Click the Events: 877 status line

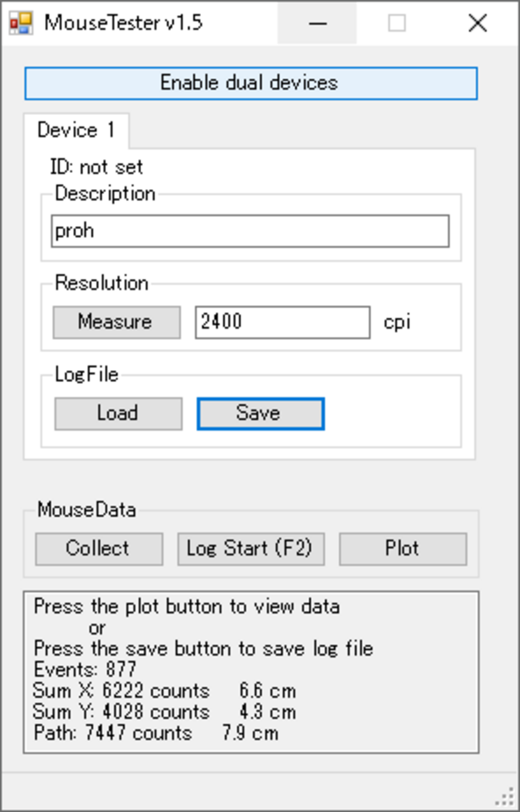pos(85,669)
